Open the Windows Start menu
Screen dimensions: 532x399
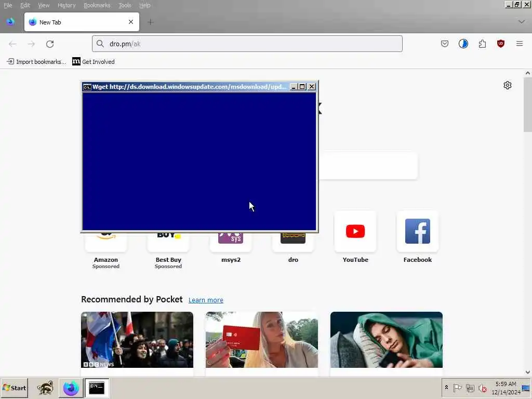(x=14, y=388)
